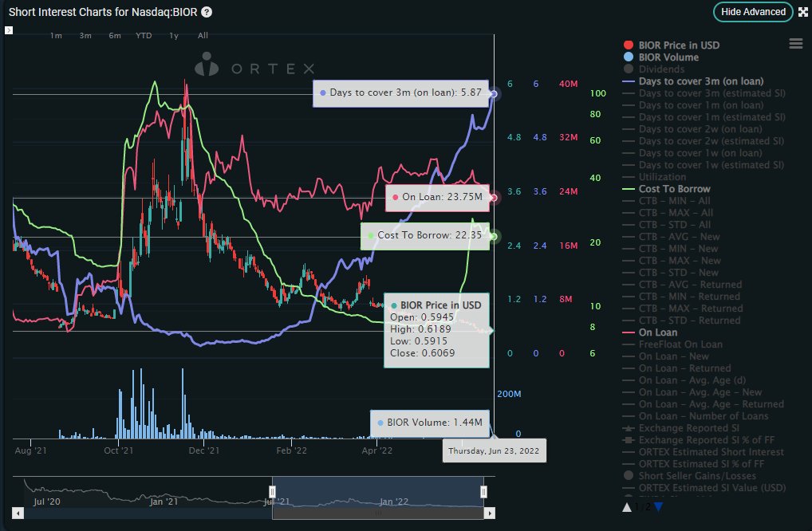Enable Short Seller Gains/Losses series
This screenshot has height=531, width=812.
tap(689, 476)
